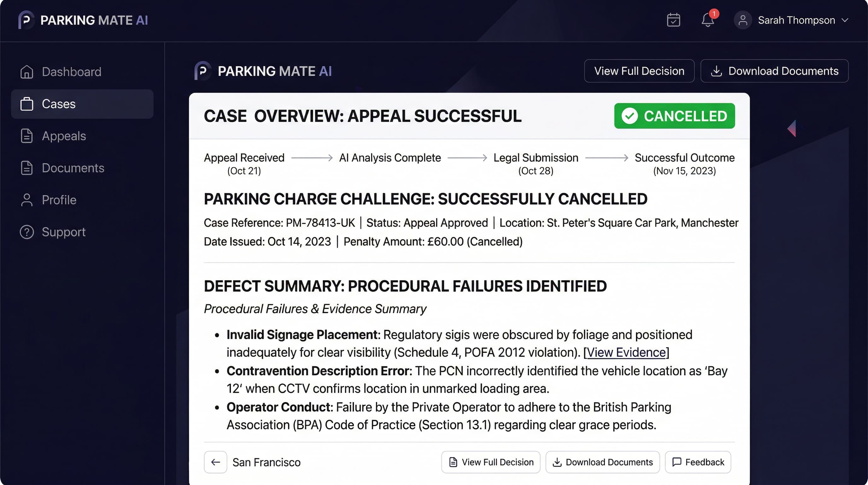Open the notifications bell
868x485 pixels.
point(707,20)
